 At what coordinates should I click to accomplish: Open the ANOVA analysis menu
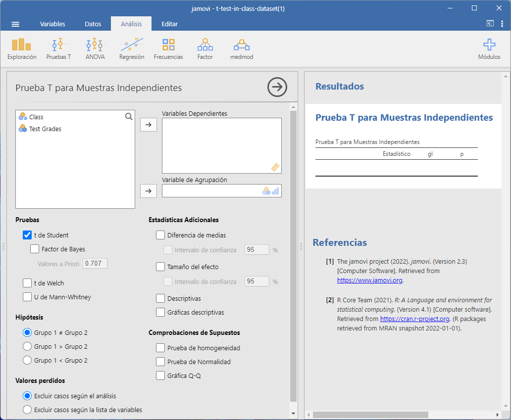tap(95, 49)
